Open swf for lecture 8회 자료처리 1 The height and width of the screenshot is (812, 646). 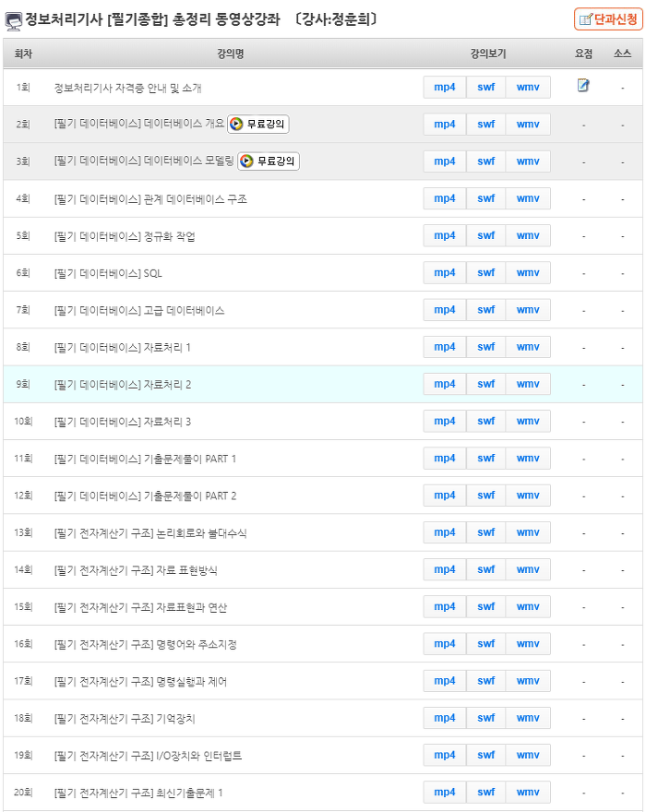point(486,347)
